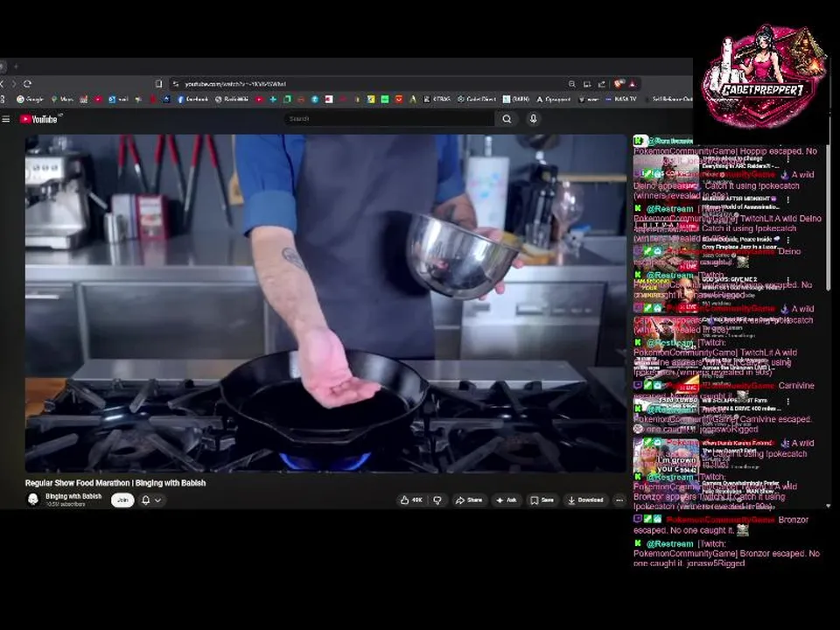The height and width of the screenshot is (630, 840).
Task: Go forward with browser forward arrow
Action: (14, 84)
